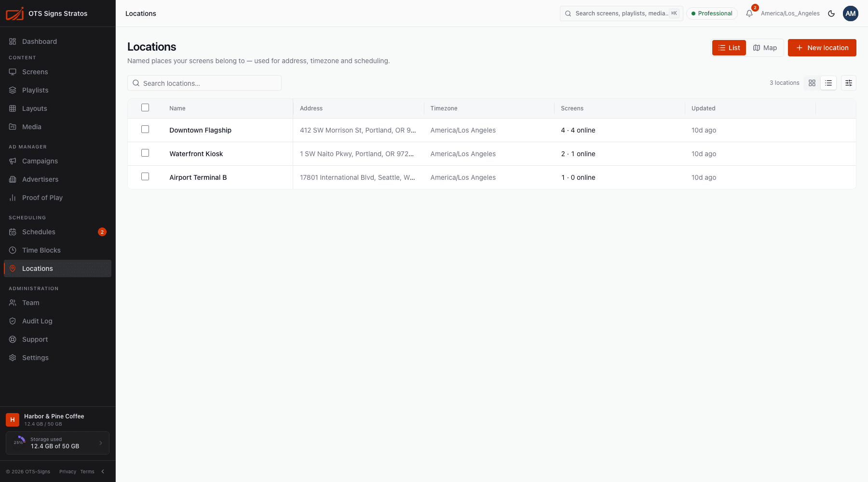Switch to Map view tab

[765, 48]
